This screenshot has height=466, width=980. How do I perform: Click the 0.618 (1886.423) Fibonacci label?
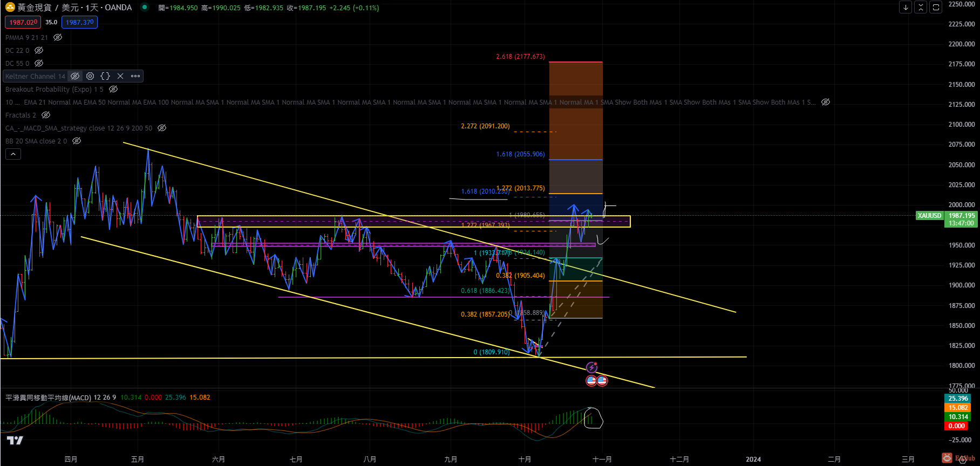pyautogui.click(x=485, y=291)
